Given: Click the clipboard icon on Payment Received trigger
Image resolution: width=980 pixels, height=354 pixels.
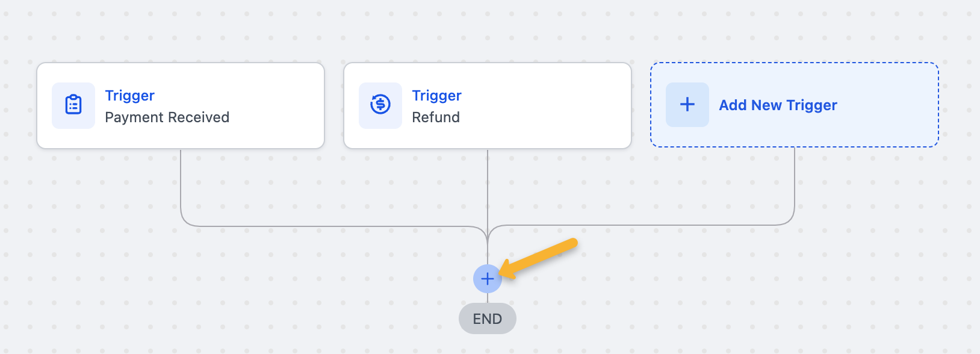Looking at the screenshot, I should tap(73, 105).
